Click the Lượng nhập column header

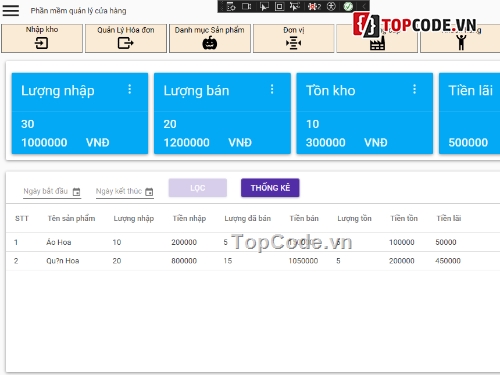(x=134, y=219)
